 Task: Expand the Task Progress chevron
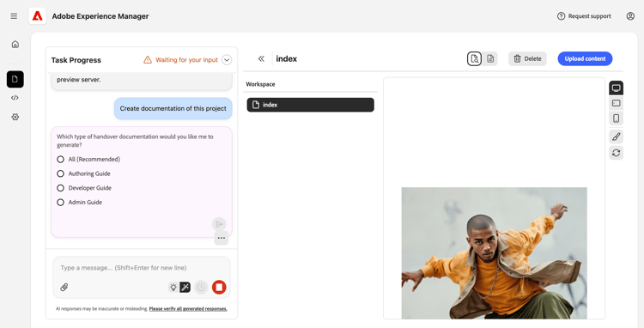pyautogui.click(x=227, y=60)
